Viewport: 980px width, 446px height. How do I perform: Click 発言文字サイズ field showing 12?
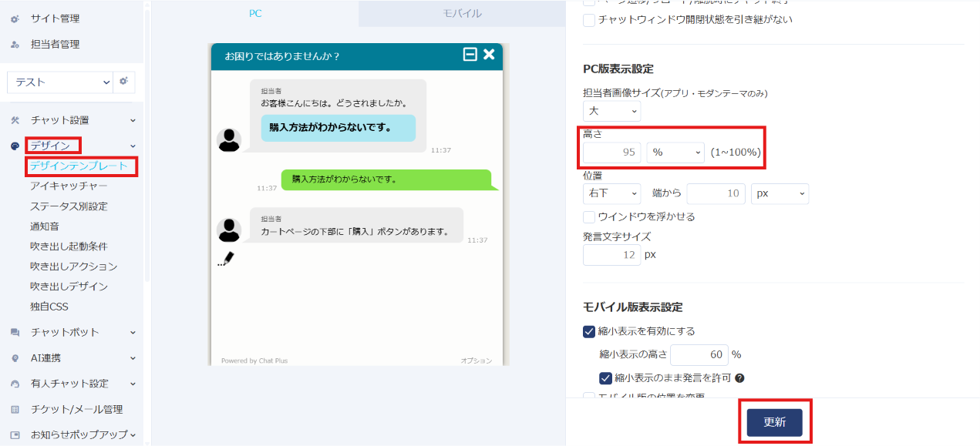tap(611, 254)
